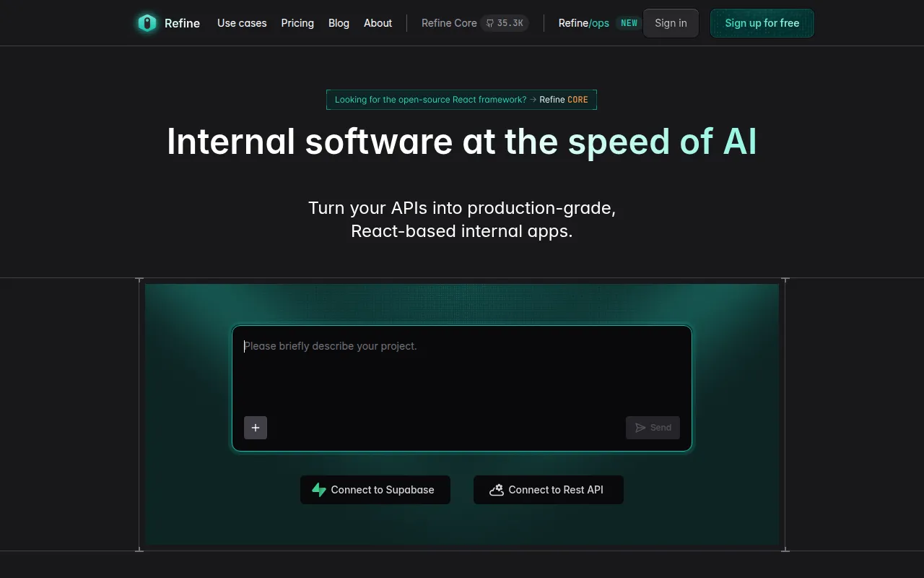924x578 pixels.
Task: Click the Refine brand name text
Action: coord(182,23)
